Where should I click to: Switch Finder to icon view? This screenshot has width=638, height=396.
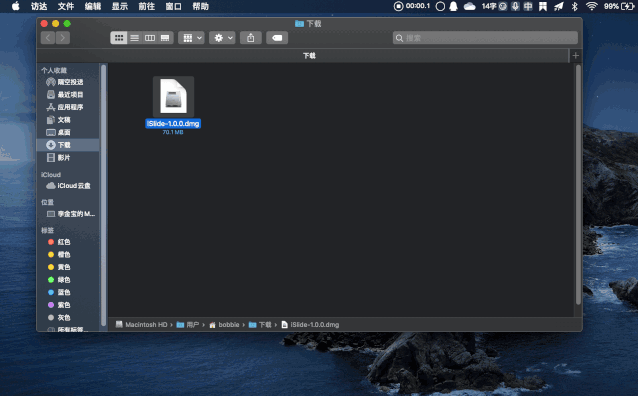119,38
